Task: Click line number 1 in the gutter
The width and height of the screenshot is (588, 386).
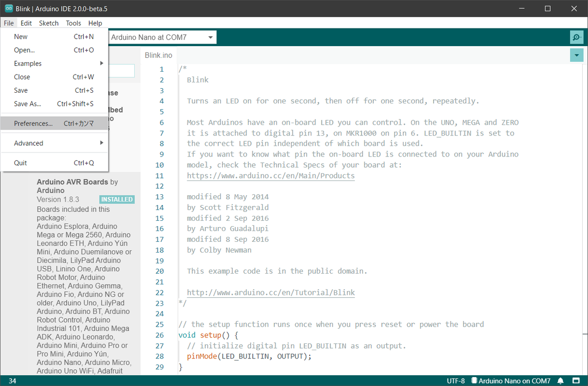Action: [x=162, y=69]
